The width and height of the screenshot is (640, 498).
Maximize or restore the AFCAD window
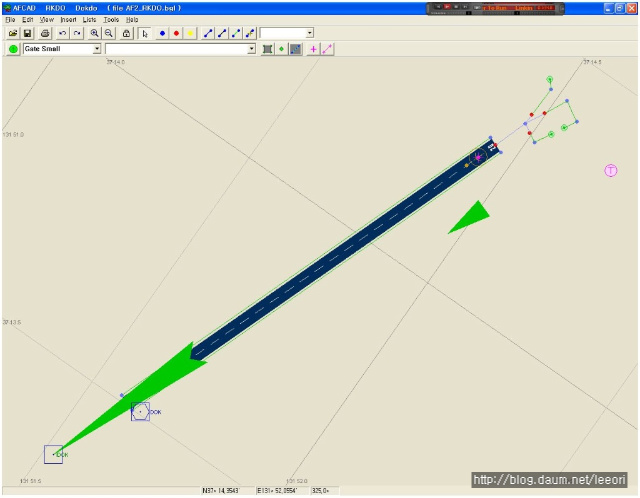[x=620, y=8]
